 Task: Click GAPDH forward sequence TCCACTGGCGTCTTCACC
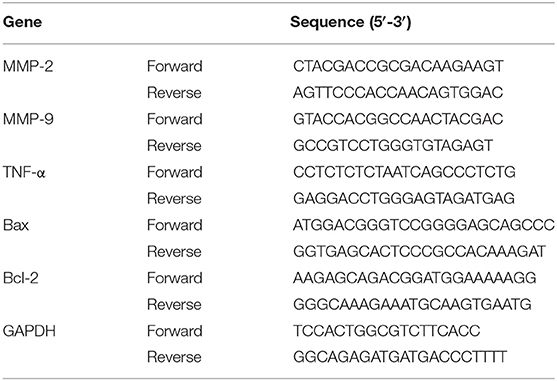point(386,331)
